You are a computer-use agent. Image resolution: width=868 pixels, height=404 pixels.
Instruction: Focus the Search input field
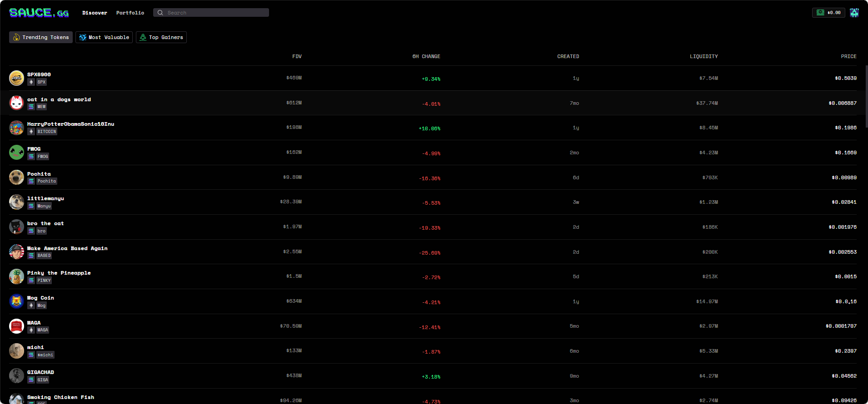pyautogui.click(x=214, y=13)
